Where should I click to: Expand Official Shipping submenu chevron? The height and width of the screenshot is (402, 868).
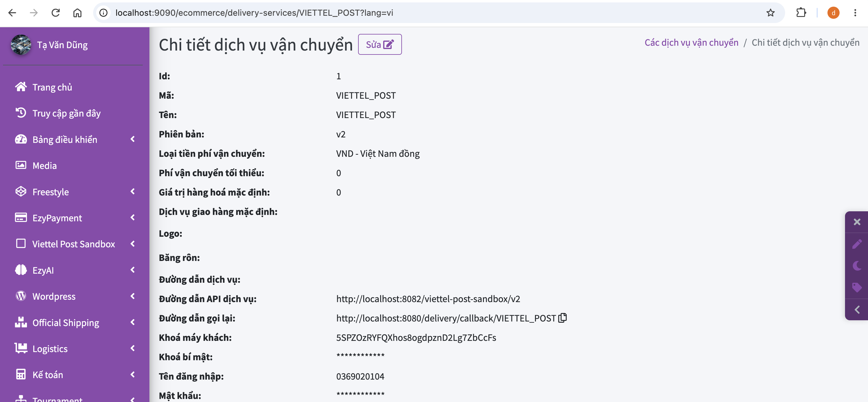tap(133, 322)
